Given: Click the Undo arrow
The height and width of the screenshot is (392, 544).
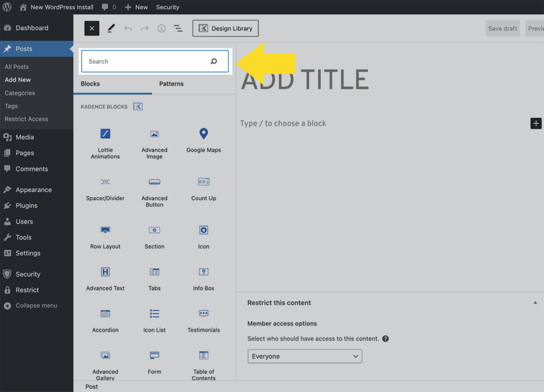Looking at the screenshot, I should [x=128, y=29].
